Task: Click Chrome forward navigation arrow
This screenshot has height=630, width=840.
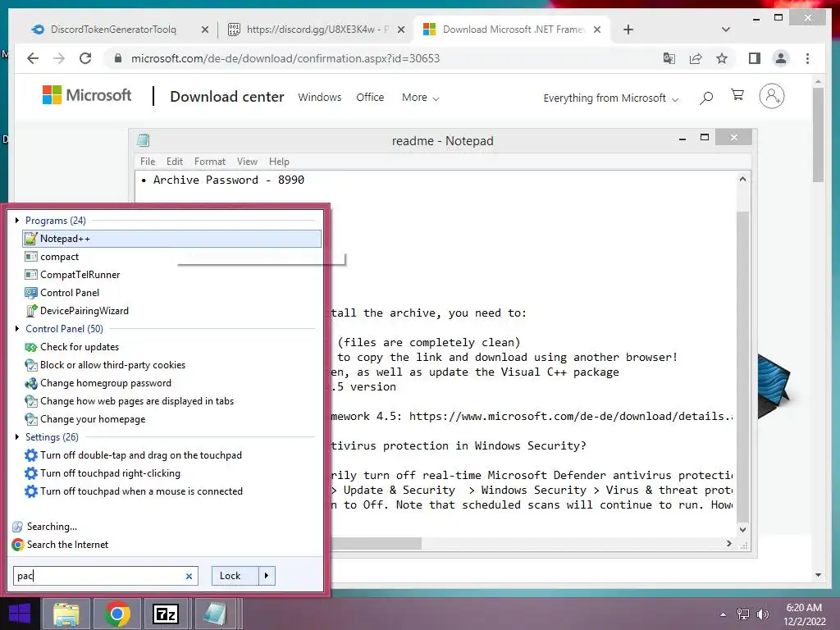Action: click(x=59, y=58)
